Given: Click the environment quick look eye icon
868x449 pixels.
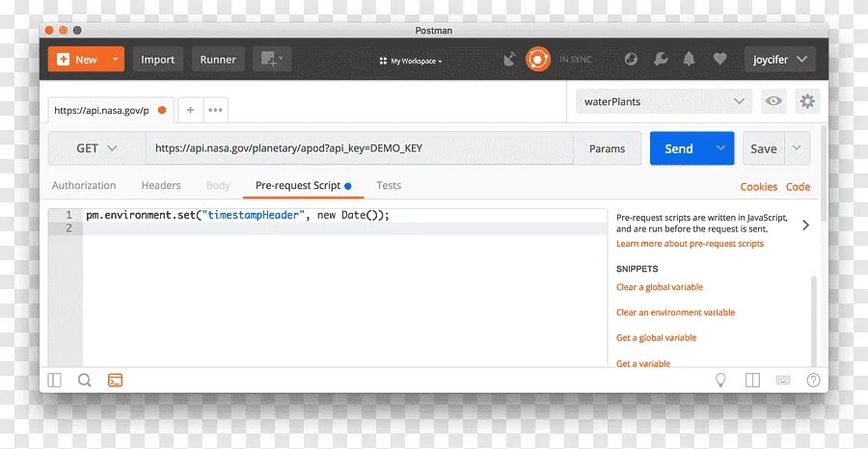Looking at the screenshot, I should pos(773,101).
